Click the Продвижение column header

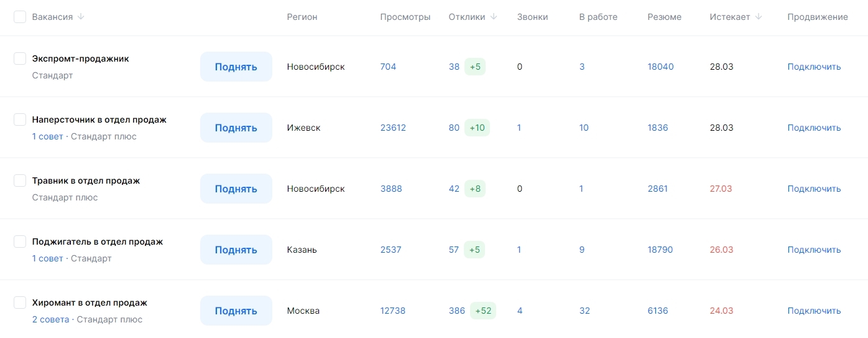click(818, 17)
